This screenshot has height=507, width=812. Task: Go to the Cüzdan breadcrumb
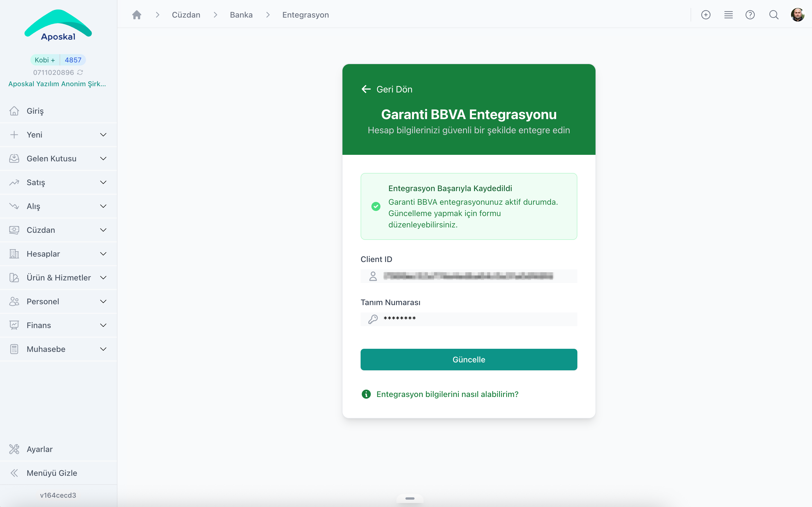186,15
